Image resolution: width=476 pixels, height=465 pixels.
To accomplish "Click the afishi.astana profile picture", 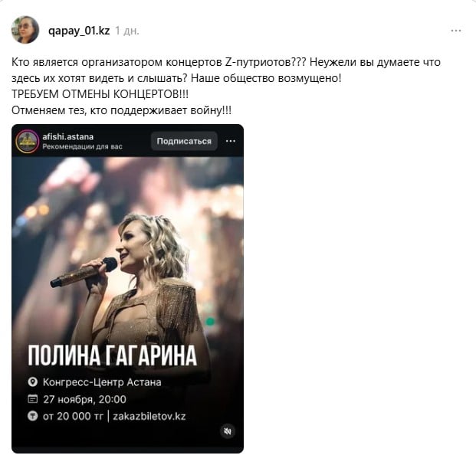I will (x=28, y=142).
